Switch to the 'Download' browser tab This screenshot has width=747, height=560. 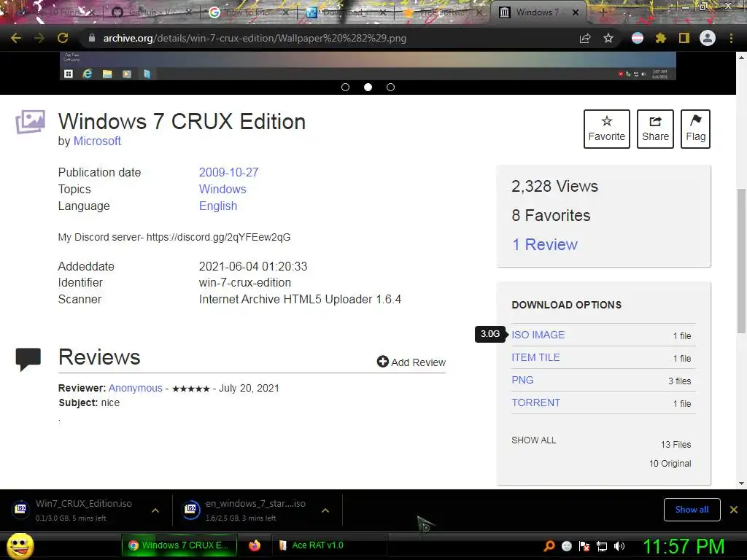click(347, 12)
